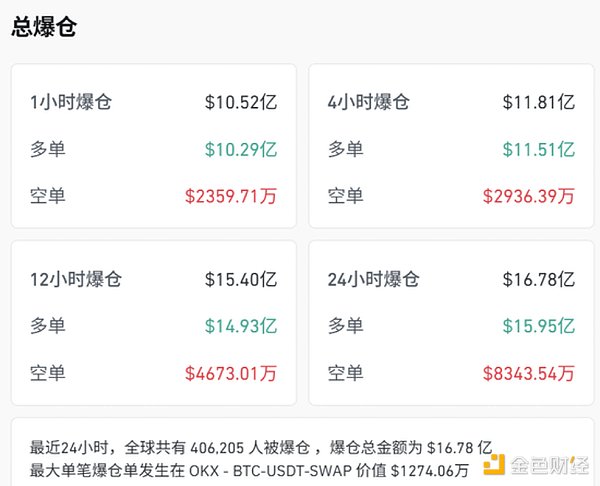Click the $15.40亿 twelve-hour total
The height and width of the screenshot is (486, 600).
[x=241, y=278]
